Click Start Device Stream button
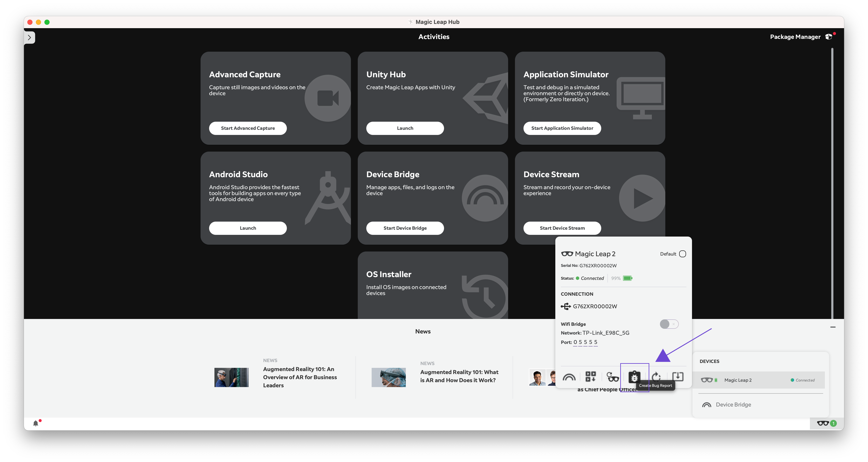 562,228
